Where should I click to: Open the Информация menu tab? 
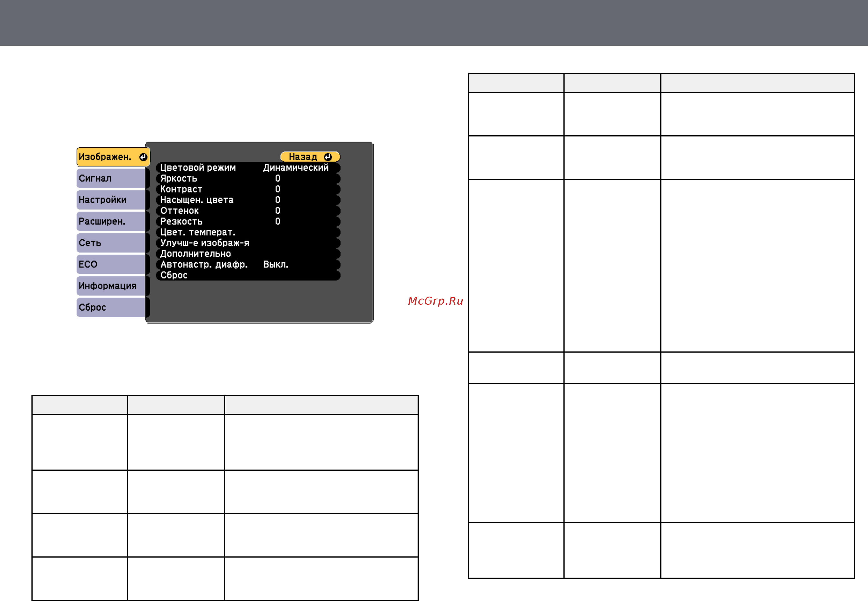(x=111, y=285)
